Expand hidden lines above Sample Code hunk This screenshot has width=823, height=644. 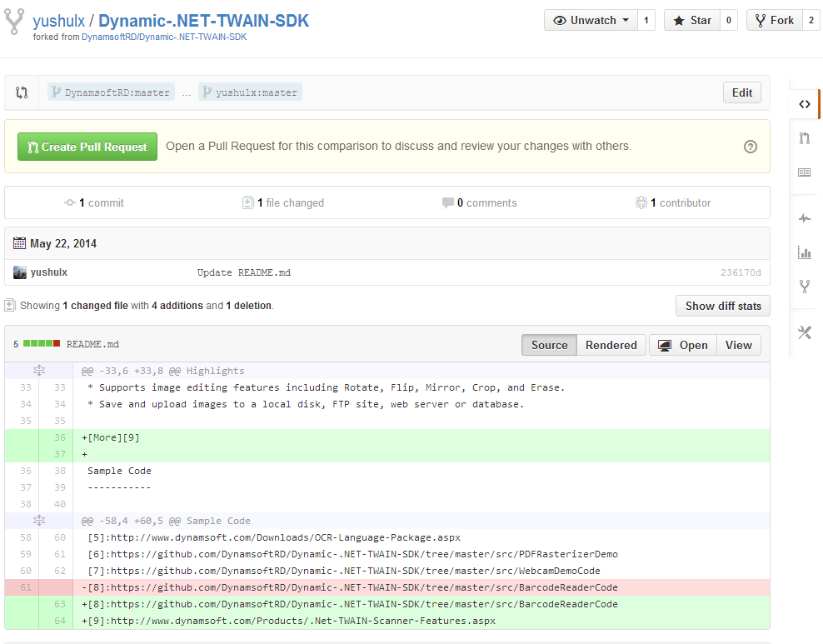(x=38, y=521)
